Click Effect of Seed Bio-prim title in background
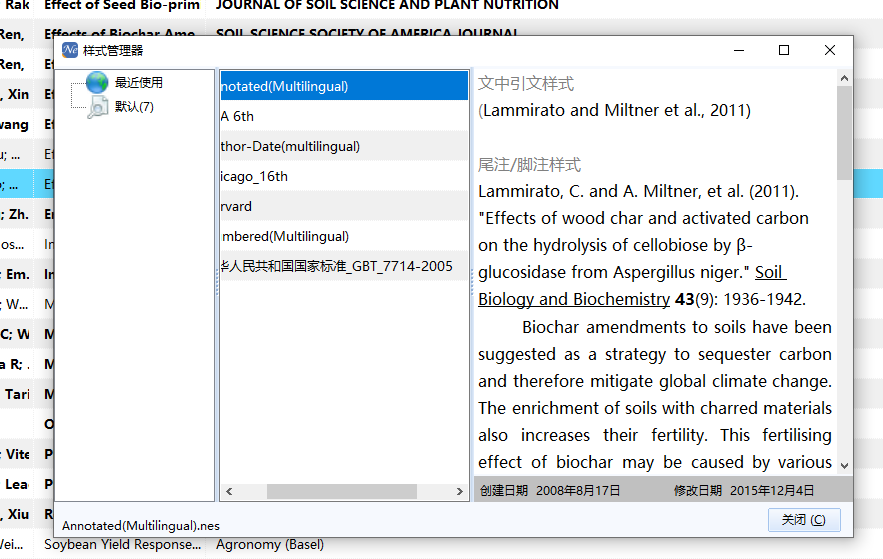The width and height of the screenshot is (883, 559). [x=122, y=6]
